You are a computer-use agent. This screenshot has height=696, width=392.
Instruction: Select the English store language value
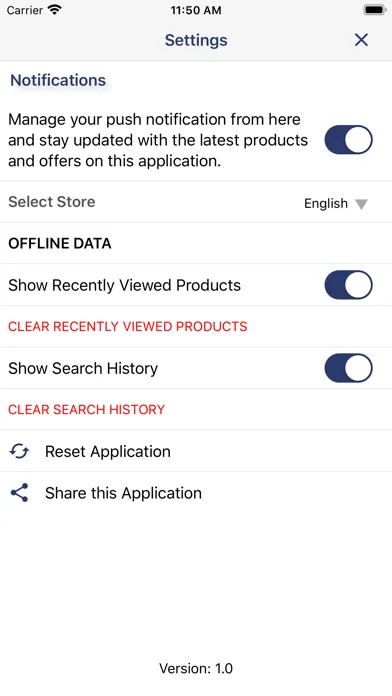pos(326,203)
